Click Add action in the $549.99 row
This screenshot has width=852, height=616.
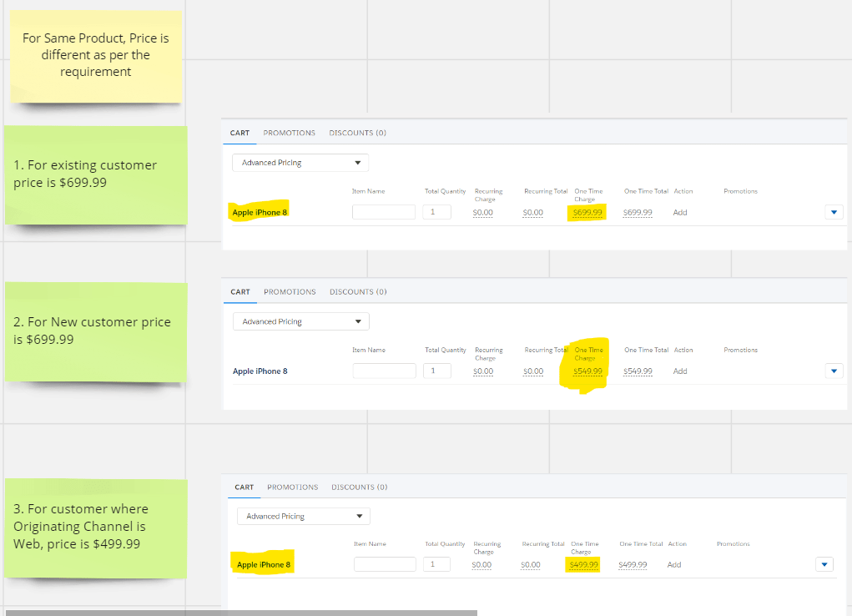680,371
